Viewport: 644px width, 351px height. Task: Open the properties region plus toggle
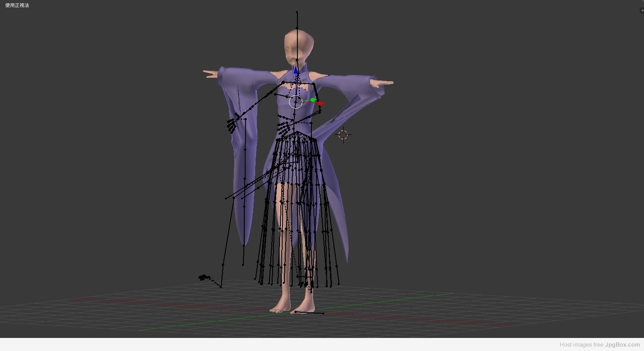[x=642, y=10]
